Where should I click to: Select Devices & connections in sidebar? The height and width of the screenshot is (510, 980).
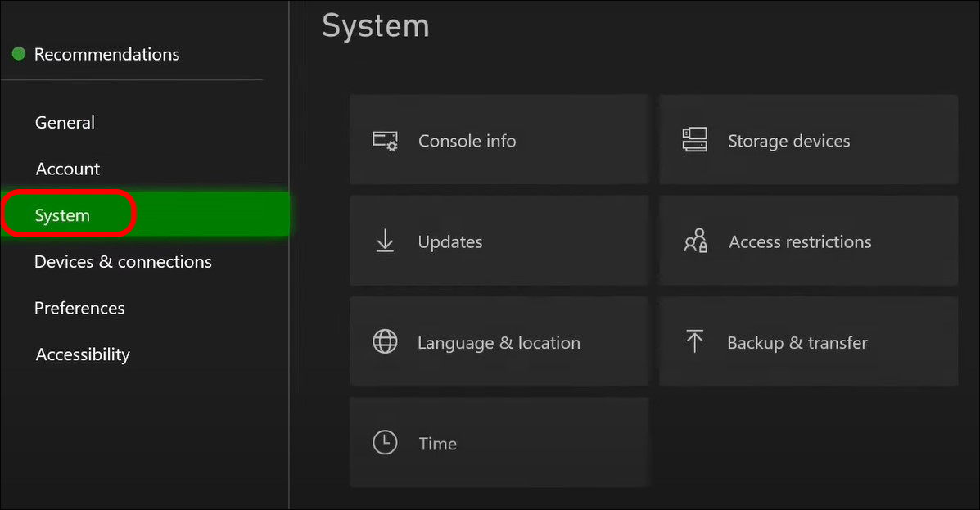(x=123, y=261)
